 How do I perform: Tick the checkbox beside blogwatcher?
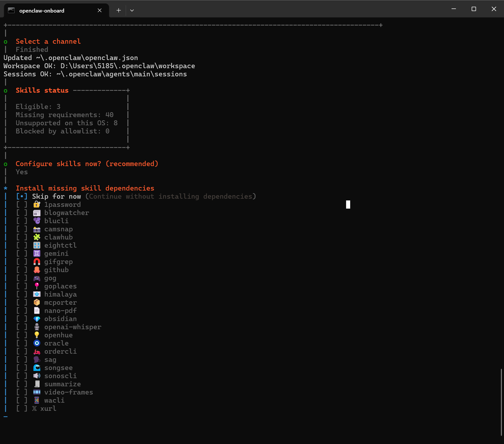pos(22,213)
